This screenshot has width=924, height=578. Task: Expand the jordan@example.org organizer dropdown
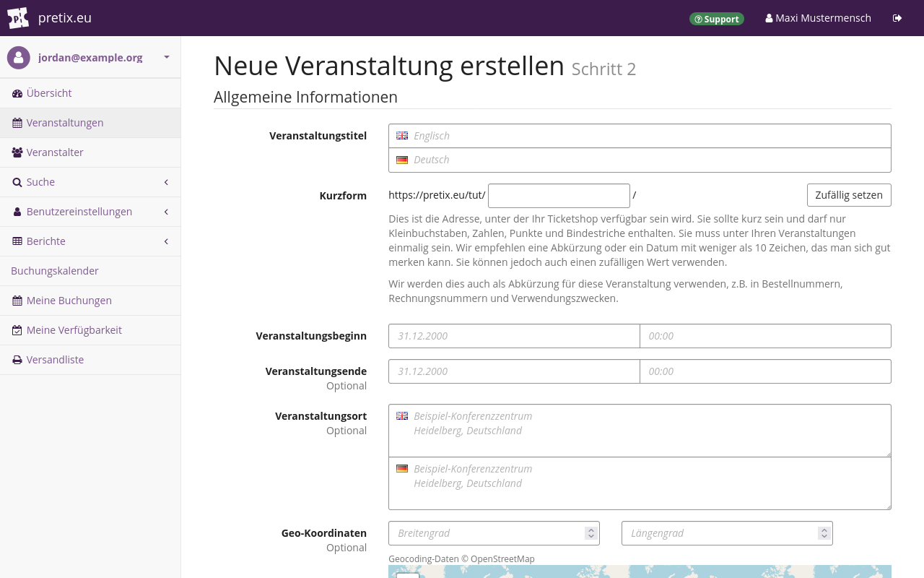click(167, 57)
